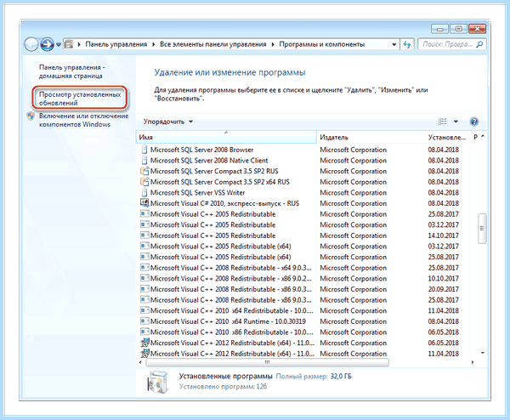
Task: Click icon of Visual C++ 2010 x86 Redistributable
Action: tap(144, 332)
